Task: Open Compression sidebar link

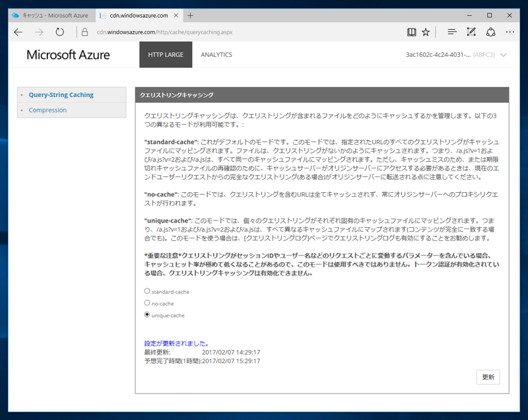Action: [x=48, y=110]
